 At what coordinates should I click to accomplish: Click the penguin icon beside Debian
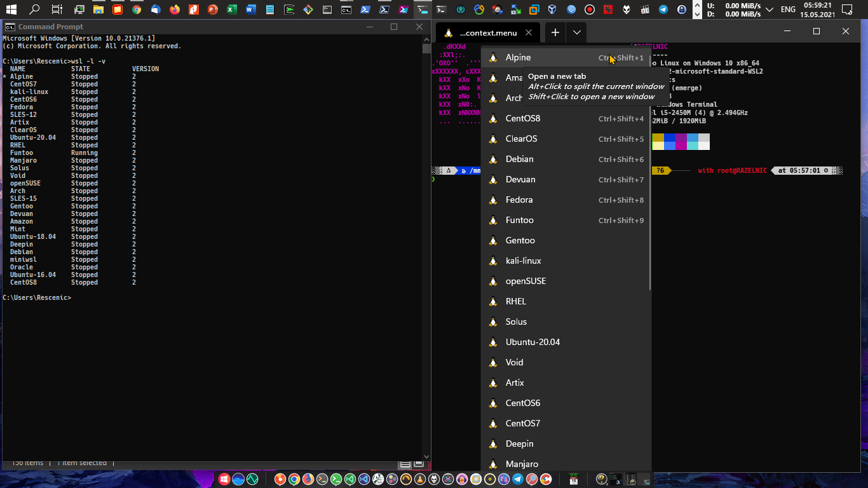coord(492,159)
